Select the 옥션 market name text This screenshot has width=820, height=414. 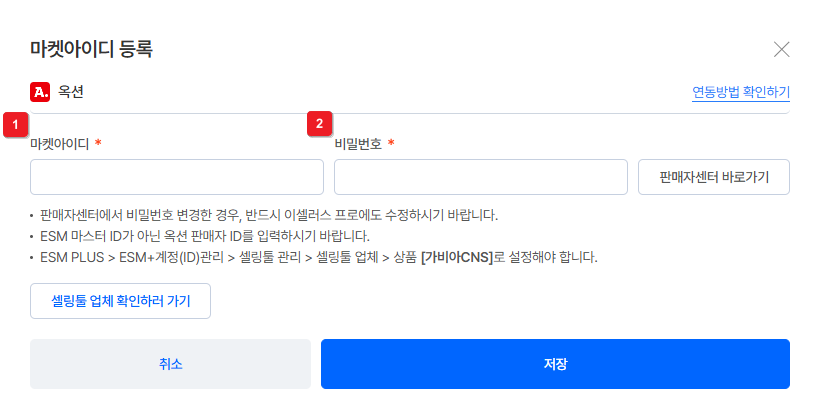tap(71, 93)
